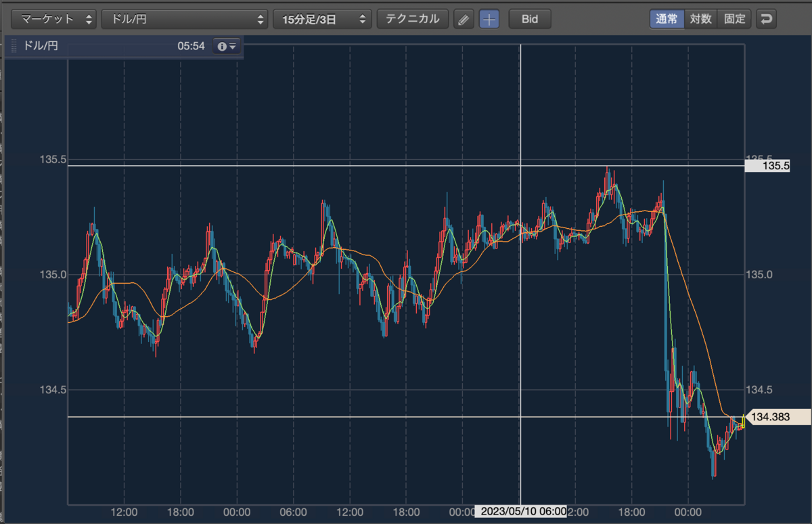This screenshot has width=812, height=524.
Task: Select the pencil drawing tool icon
Action: pyautogui.click(x=463, y=19)
